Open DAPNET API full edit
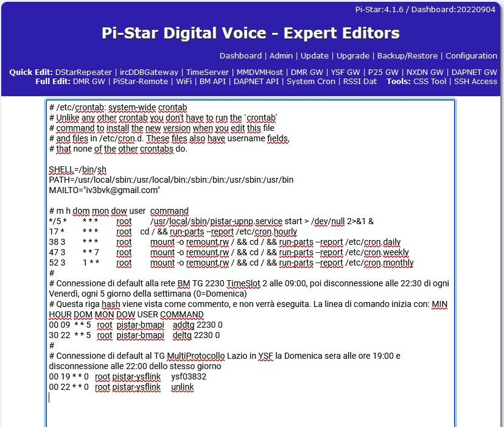The image size is (504, 427). (256, 82)
